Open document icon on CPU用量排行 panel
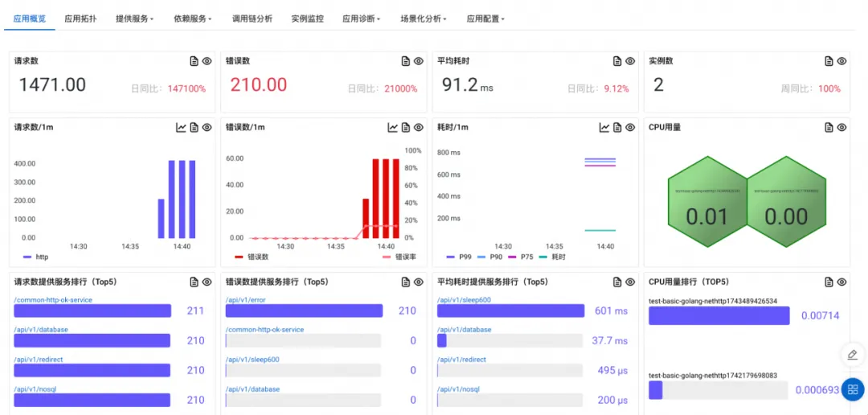This screenshot has height=415, width=868. (x=829, y=282)
